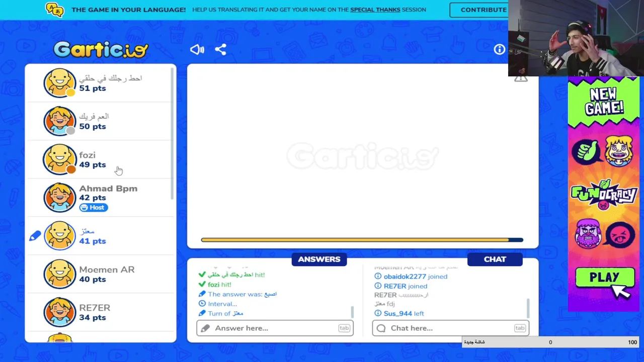Screen dimensions: 644x362
Task: Click 'fozi hit!' message
Action: pyautogui.click(x=219, y=285)
